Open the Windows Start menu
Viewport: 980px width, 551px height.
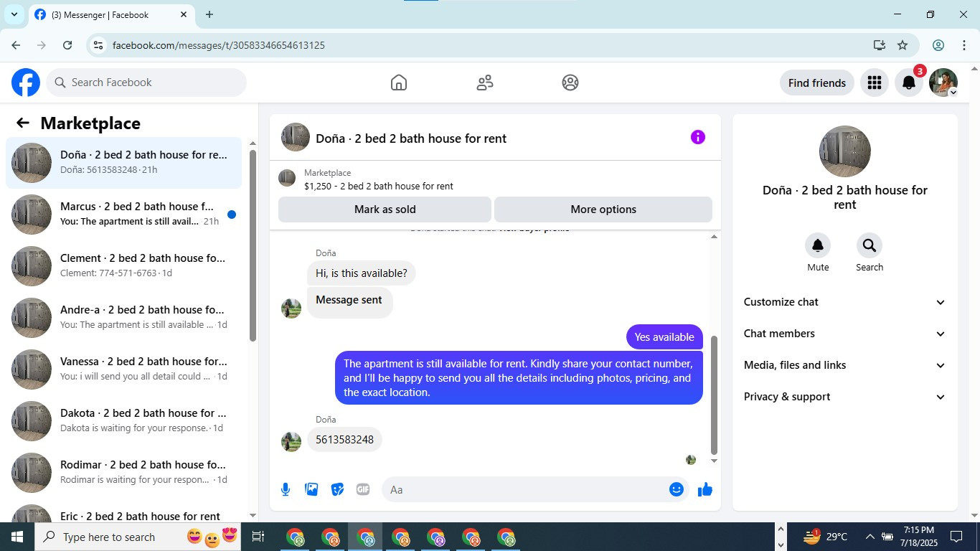(17, 537)
